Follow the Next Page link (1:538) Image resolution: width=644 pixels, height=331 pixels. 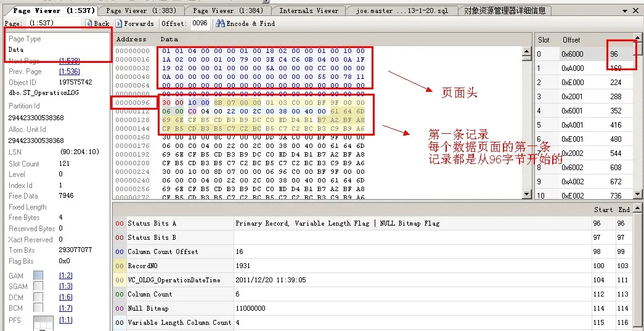pyautogui.click(x=70, y=61)
